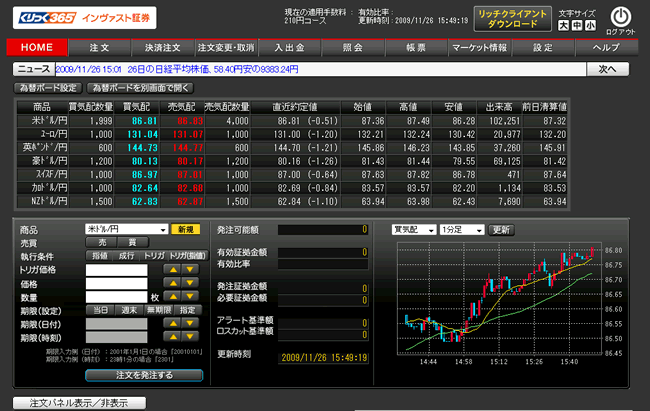Choose トリガ(指値) execution condition
This screenshot has height=411, width=650.
tap(188, 256)
